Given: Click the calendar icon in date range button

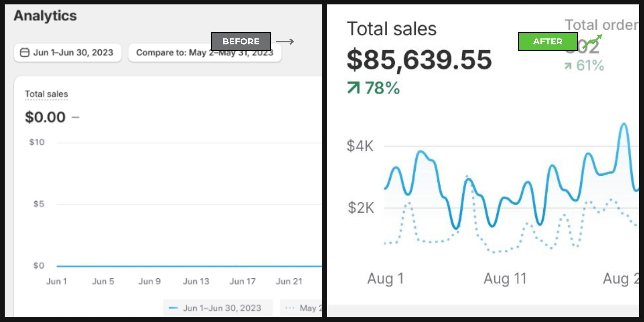Looking at the screenshot, I should pyautogui.click(x=24, y=53).
